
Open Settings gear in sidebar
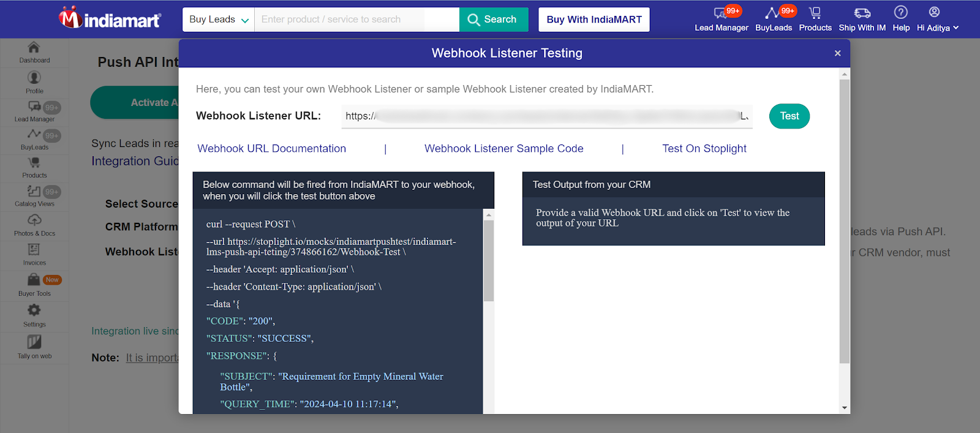[x=34, y=316]
